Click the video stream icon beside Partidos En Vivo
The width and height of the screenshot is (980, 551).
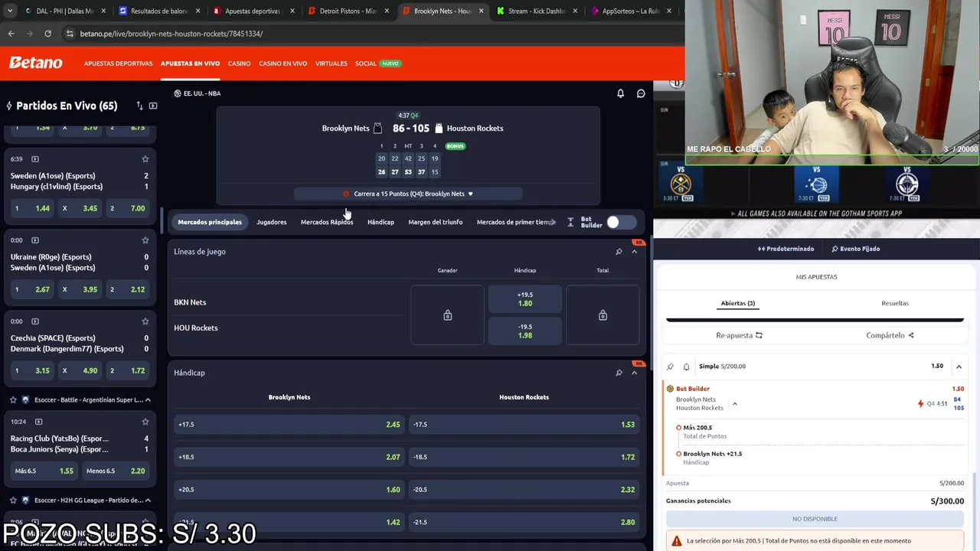coord(153,106)
